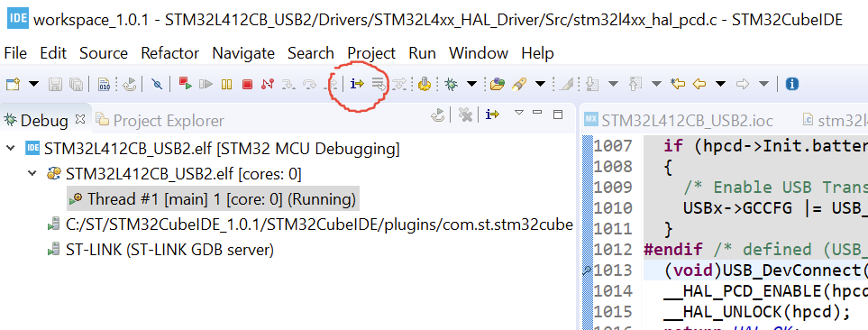Open the Run menu

click(x=423, y=53)
